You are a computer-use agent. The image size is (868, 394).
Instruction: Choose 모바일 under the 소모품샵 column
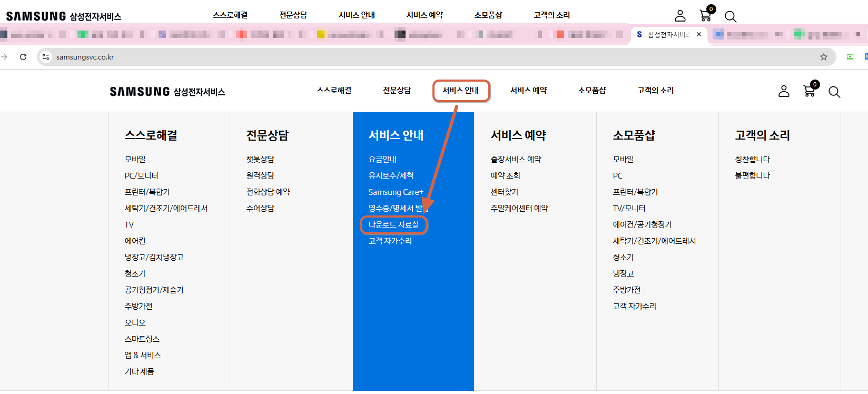(623, 159)
